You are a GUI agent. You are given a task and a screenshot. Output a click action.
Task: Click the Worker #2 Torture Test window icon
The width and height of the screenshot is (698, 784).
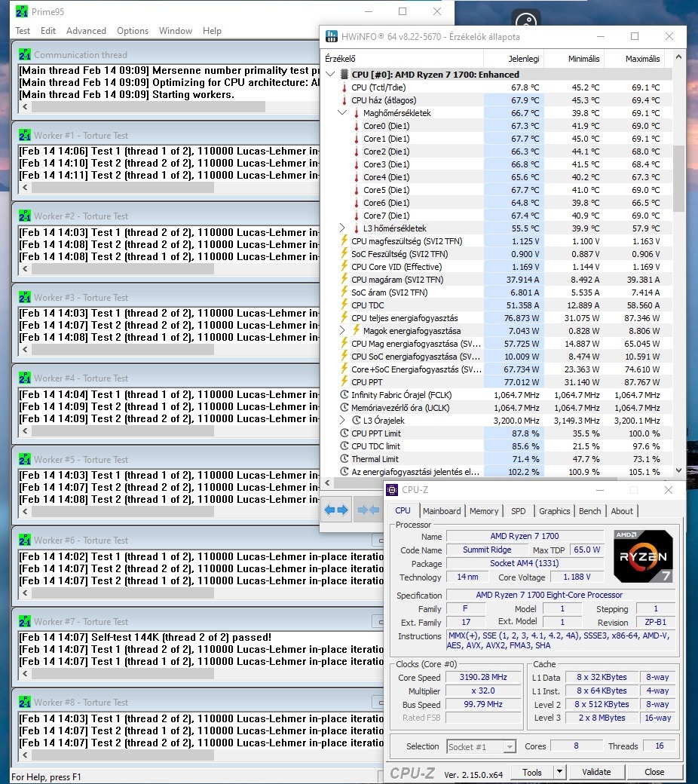coord(25,216)
